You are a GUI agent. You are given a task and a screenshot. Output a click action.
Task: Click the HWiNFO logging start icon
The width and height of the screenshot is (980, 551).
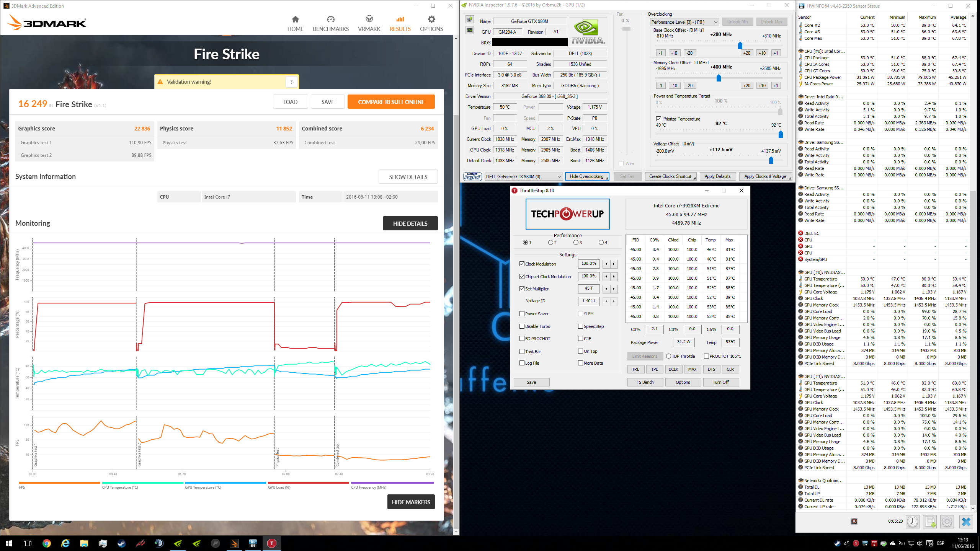pyautogui.click(x=930, y=522)
